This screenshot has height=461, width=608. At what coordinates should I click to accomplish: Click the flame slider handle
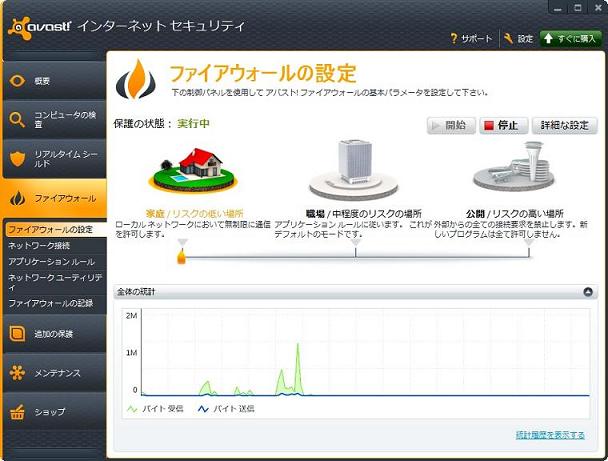coord(181,256)
